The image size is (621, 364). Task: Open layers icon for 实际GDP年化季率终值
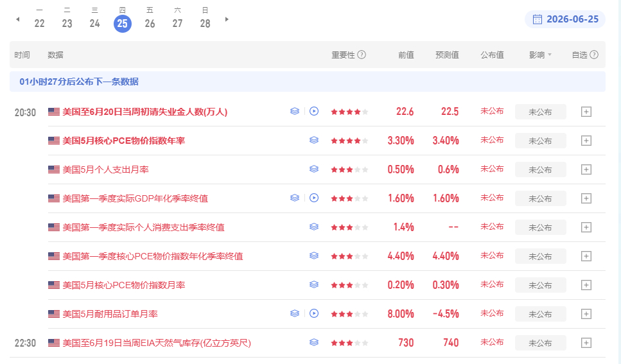(x=294, y=198)
